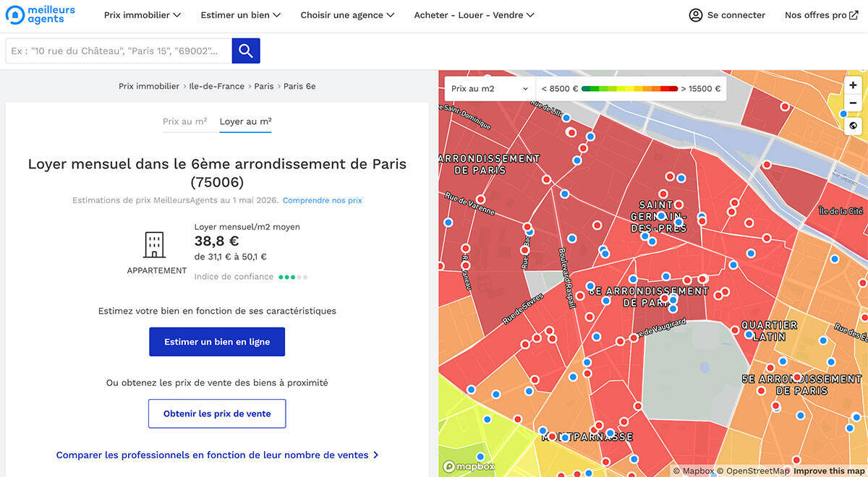Viewport: 868px width, 477px height.
Task: Click the Rue de Varenne map label
Action: click(470, 204)
